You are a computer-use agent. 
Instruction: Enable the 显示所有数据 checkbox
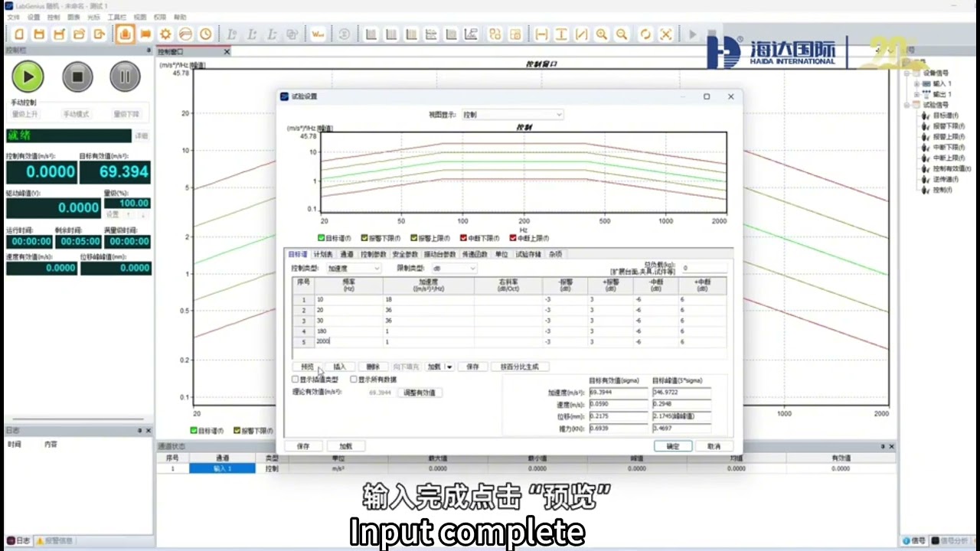pyautogui.click(x=354, y=380)
